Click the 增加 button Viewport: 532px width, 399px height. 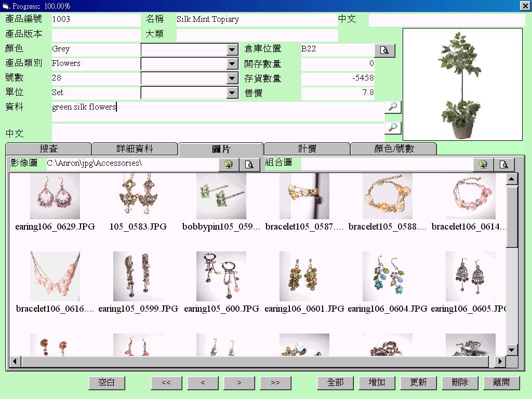pos(377,382)
